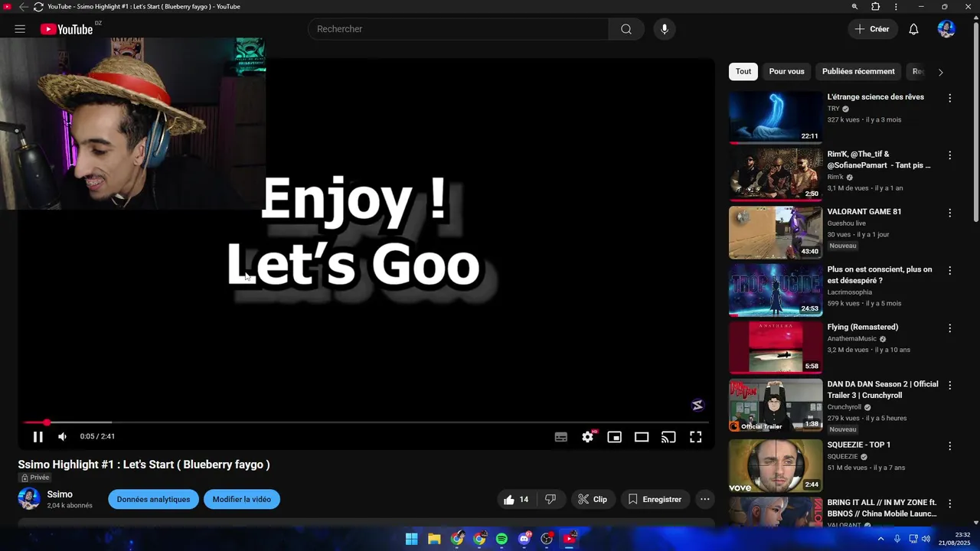This screenshot has width=980, height=551.
Task: Open the Créer menu button
Action: [873, 29]
